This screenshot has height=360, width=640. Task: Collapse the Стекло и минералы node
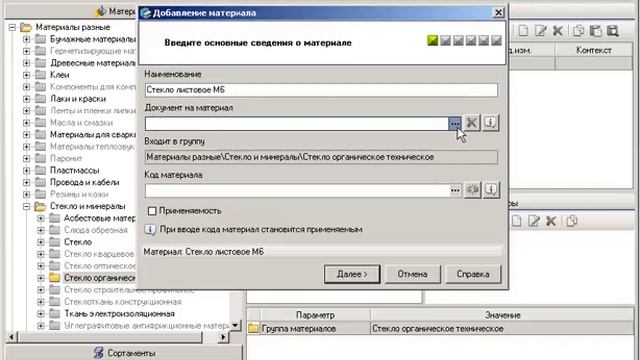pos(27,207)
